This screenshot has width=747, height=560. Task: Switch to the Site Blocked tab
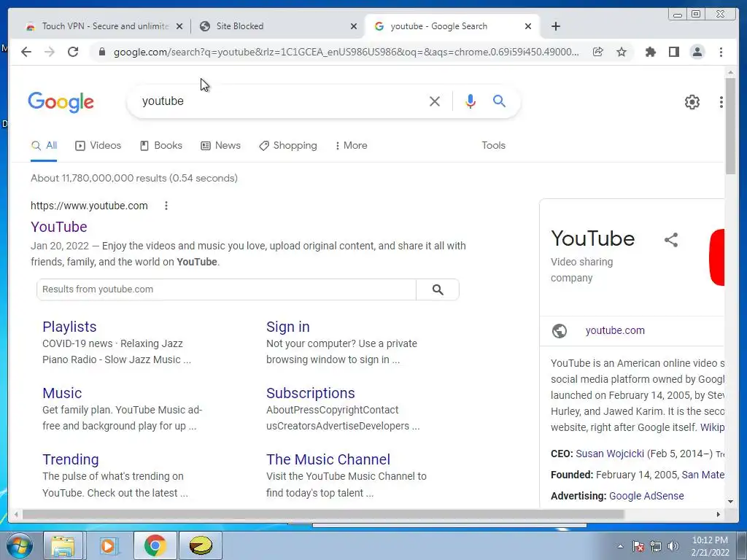click(x=276, y=26)
